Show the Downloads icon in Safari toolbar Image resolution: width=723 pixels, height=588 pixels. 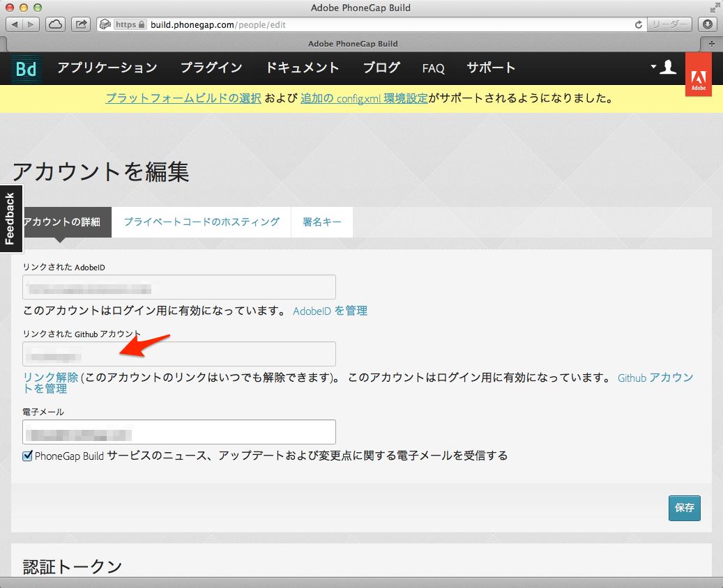click(x=708, y=24)
